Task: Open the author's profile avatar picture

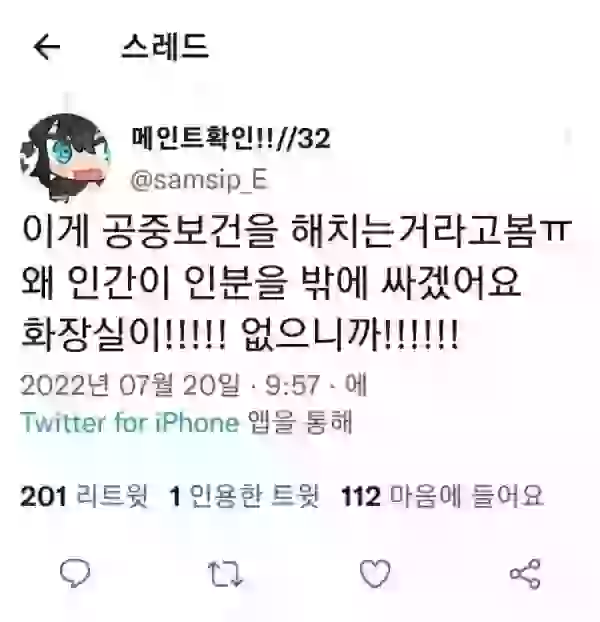Action: click(65, 158)
